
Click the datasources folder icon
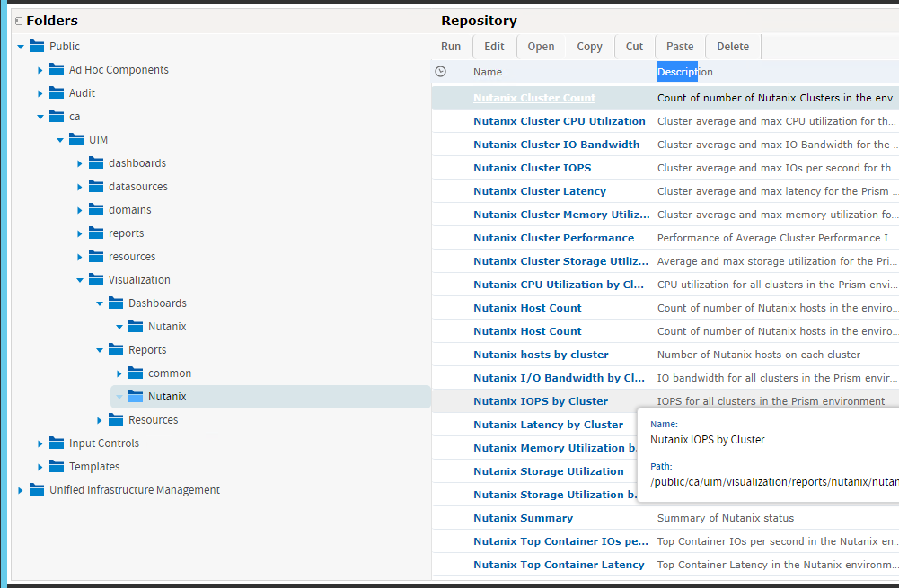pyautogui.click(x=95, y=186)
